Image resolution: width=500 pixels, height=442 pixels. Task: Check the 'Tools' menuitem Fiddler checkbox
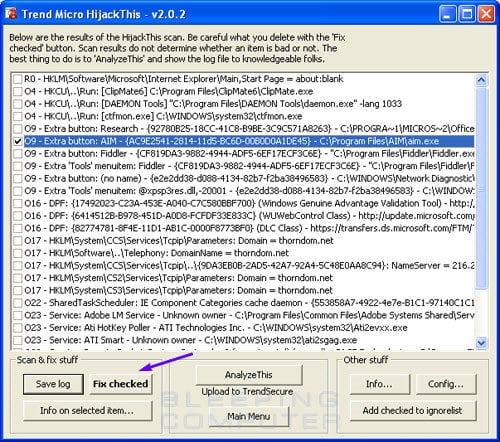click(18, 167)
